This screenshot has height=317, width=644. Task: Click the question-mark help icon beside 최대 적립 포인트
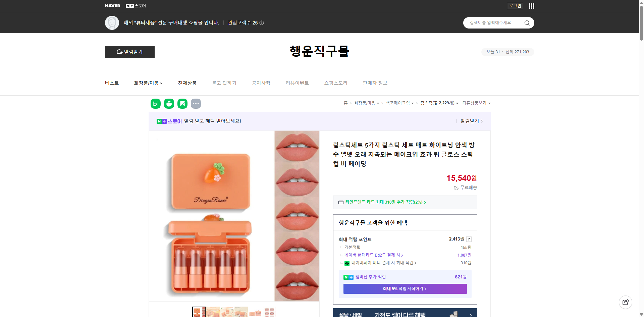(x=469, y=239)
